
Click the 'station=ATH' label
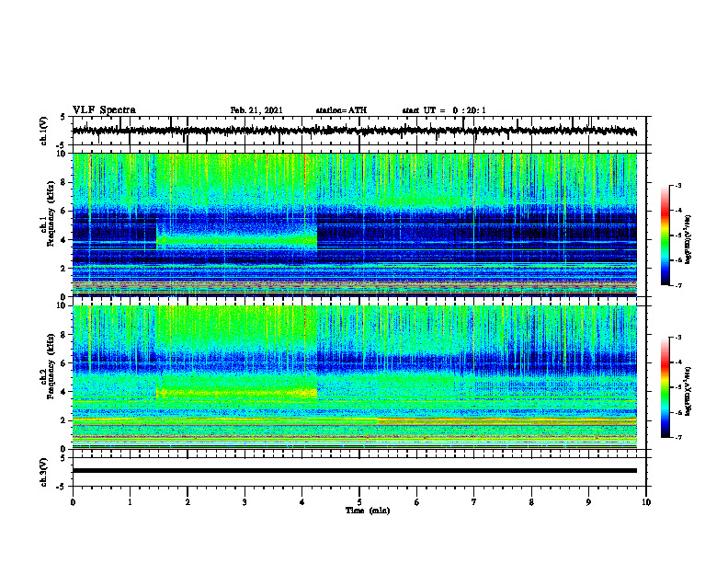pyautogui.click(x=341, y=110)
